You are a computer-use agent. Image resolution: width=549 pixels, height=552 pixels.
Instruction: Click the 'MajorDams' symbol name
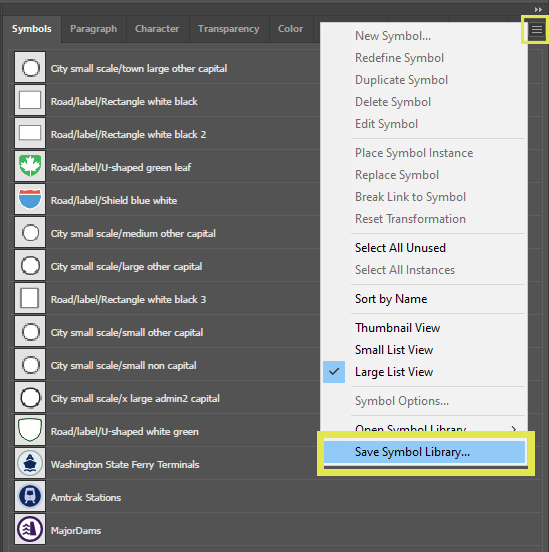pyautogui.click(x=76, y=531)
